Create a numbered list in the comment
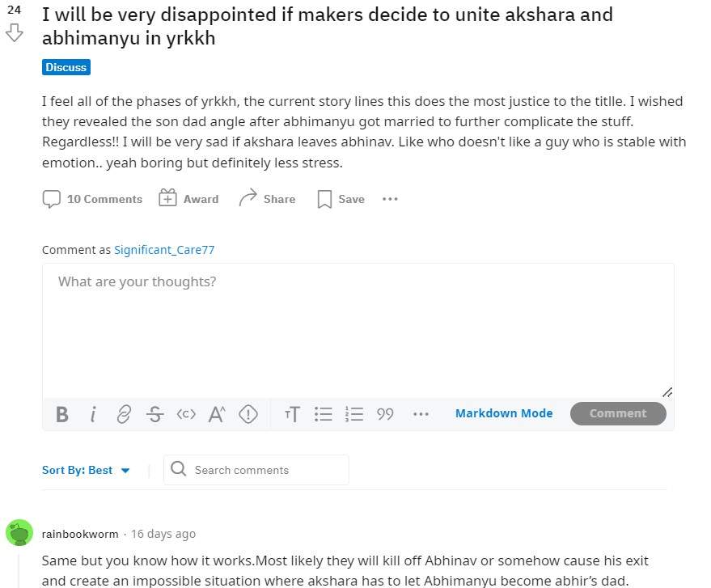Screen dimensions: 711x588 point(353,414)
